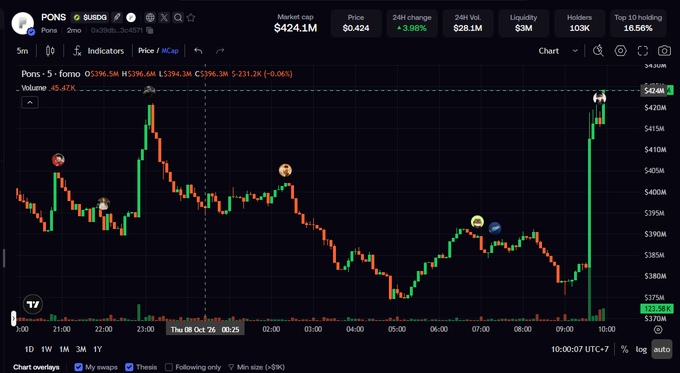The height and width of the screenshot is (373, 680).
Task: Click the Price $0.424 stat card
Action: (356, 23)
